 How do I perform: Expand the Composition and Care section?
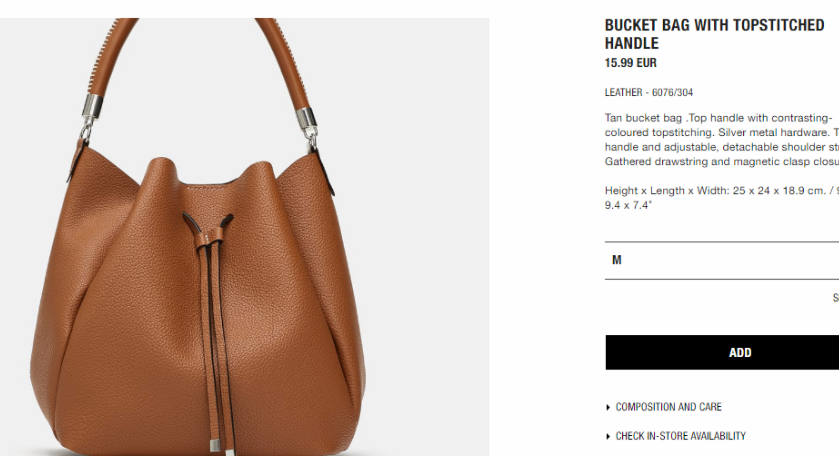pyautogui.click(x=668, y=407)
